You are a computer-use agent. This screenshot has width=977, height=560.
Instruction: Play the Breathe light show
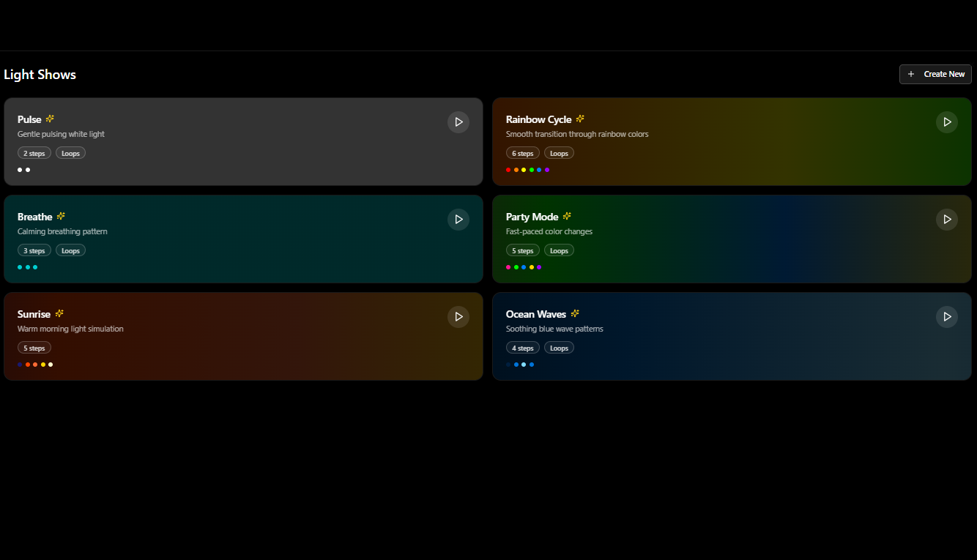pyautogui.click(x=458, y=219)
